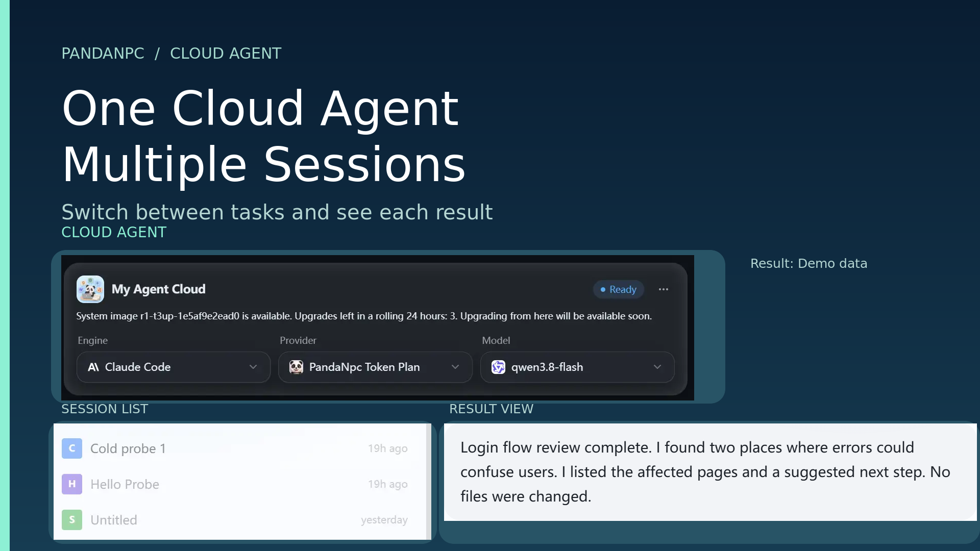Click the "Model" field label
Screen dimensions: 980x551
coord(496,340)
